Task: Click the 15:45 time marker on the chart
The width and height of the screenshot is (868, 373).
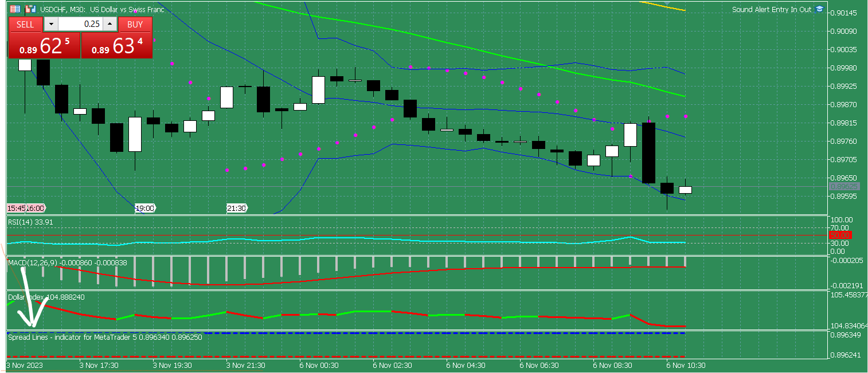Action: (x=17, y=207)
